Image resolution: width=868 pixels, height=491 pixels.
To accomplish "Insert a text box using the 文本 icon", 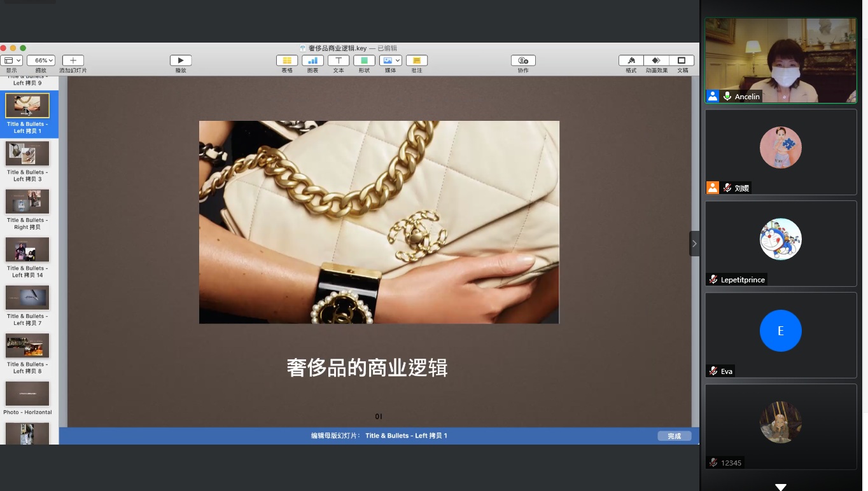I will click(x=339, y=60).
